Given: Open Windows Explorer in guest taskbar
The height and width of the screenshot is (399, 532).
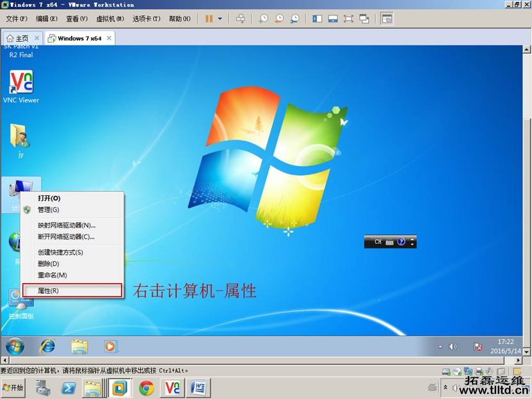Looking at the screenshot, I should (79, 346).
